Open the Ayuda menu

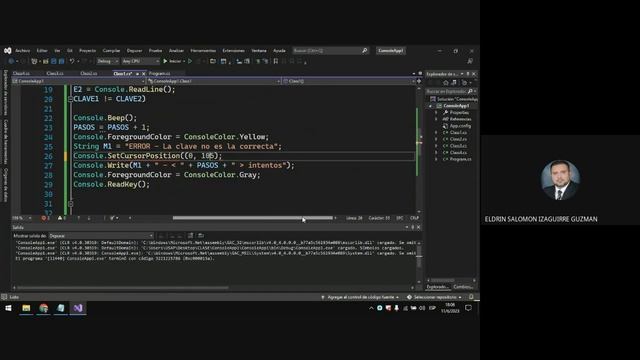pos(279,51)
